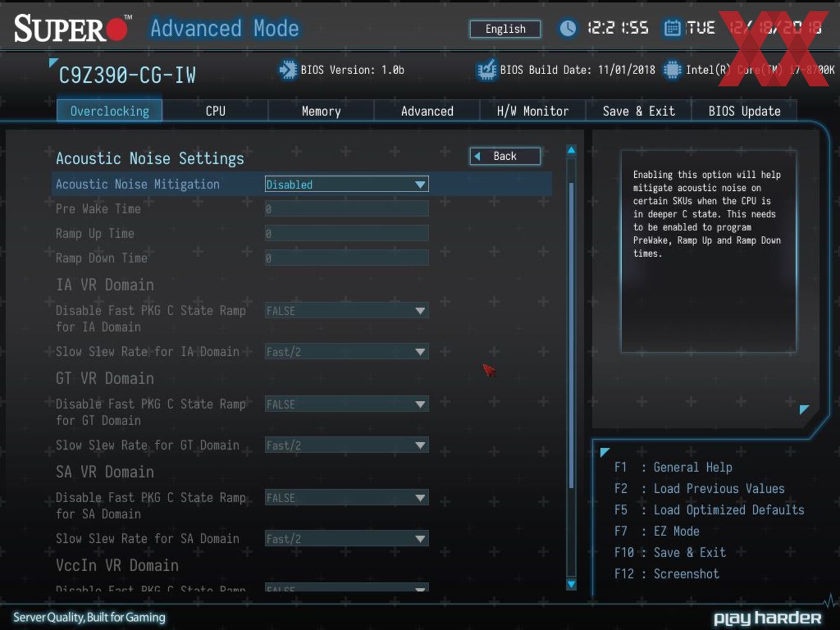Click scrollbar up arrow

pos(571,150)
